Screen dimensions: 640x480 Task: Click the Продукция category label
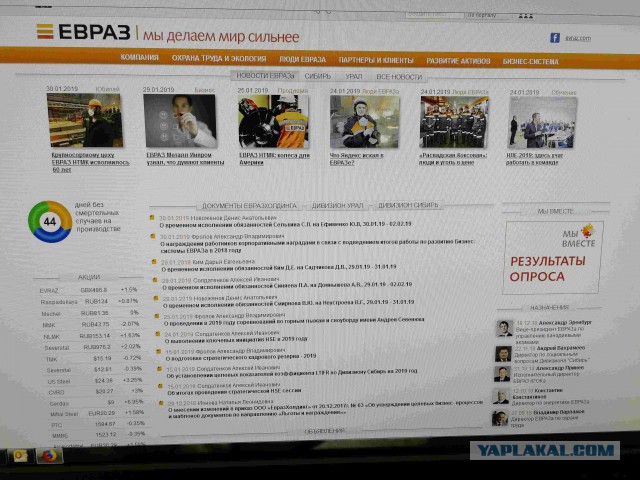pyautogui.click(x=293, y=91)
